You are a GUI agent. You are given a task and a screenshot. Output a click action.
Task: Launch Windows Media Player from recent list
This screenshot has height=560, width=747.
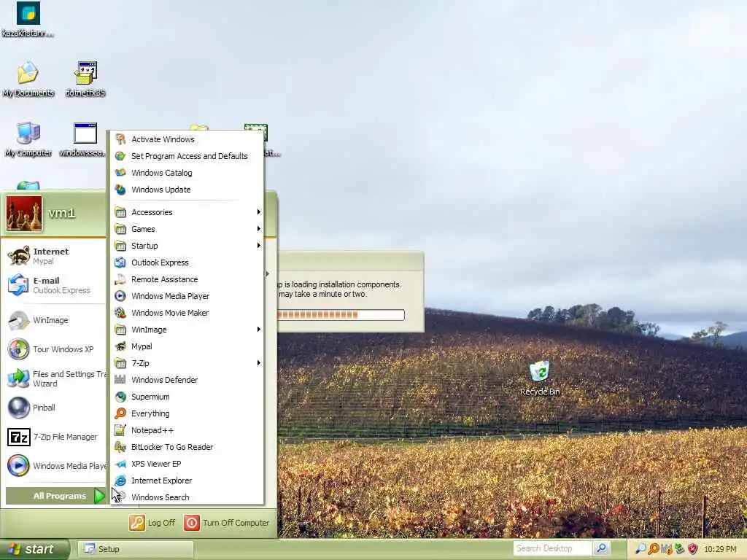[55, 466]
